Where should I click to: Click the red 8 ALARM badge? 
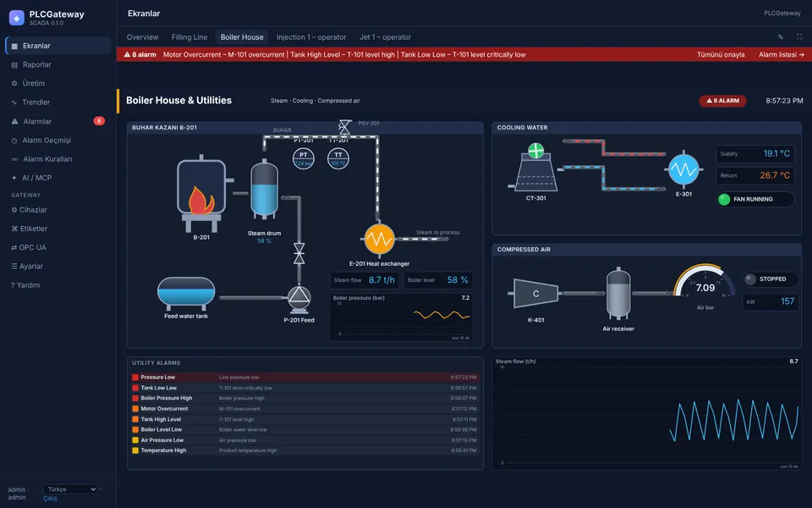tap(723, 101)
